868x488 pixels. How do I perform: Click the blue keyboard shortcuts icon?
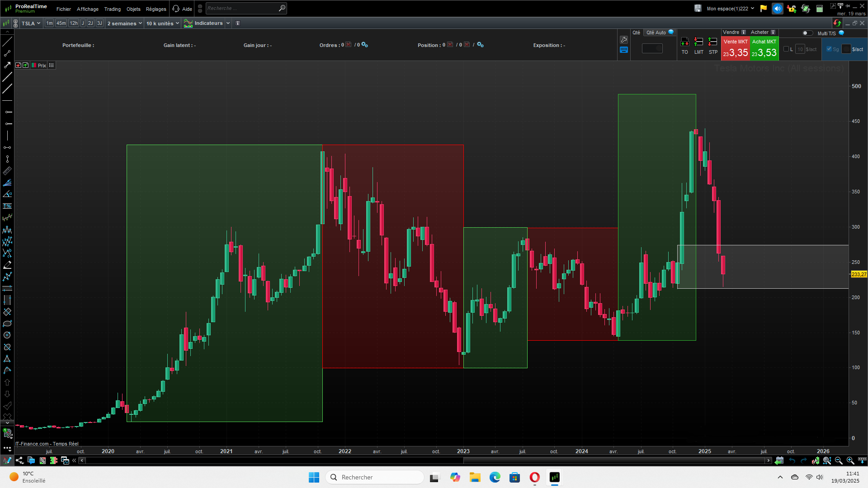point(624,50)
